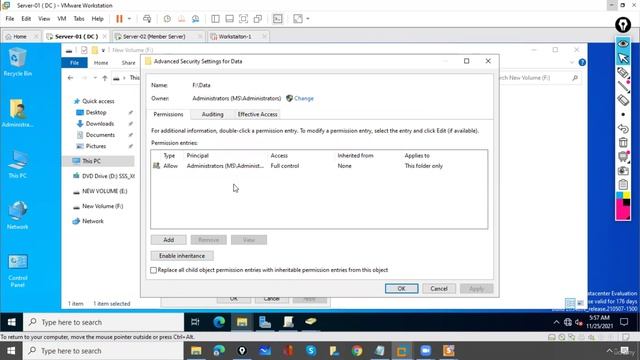Pick the magenta color swatch
640x360 pixels.
coord(622,210)
